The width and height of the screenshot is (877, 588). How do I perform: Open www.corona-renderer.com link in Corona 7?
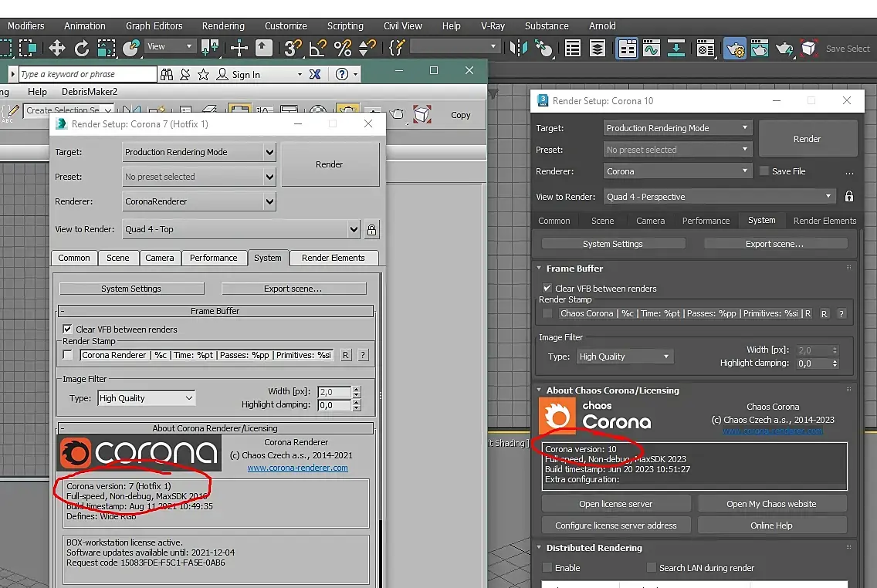tap(297, 468)
